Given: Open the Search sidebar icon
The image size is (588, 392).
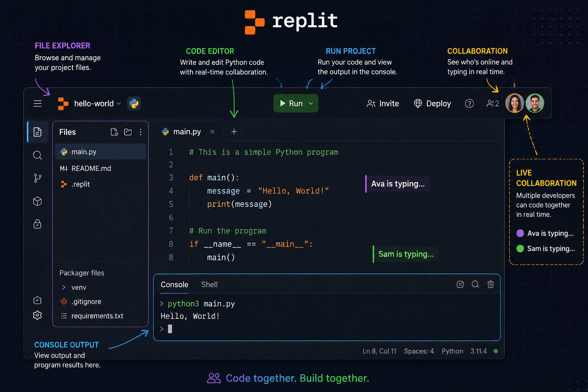Looking at the screenshot, I should tap(38, 155).
